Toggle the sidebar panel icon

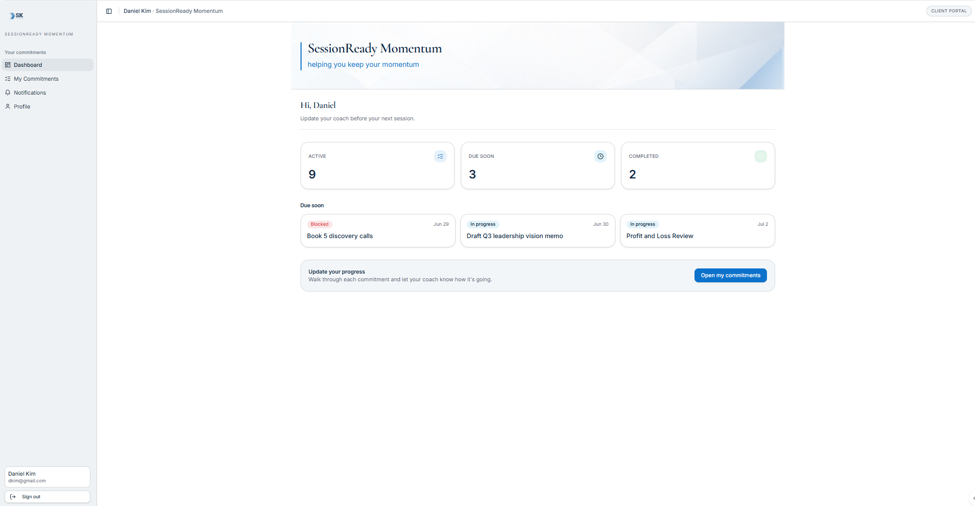pos(109,11)
